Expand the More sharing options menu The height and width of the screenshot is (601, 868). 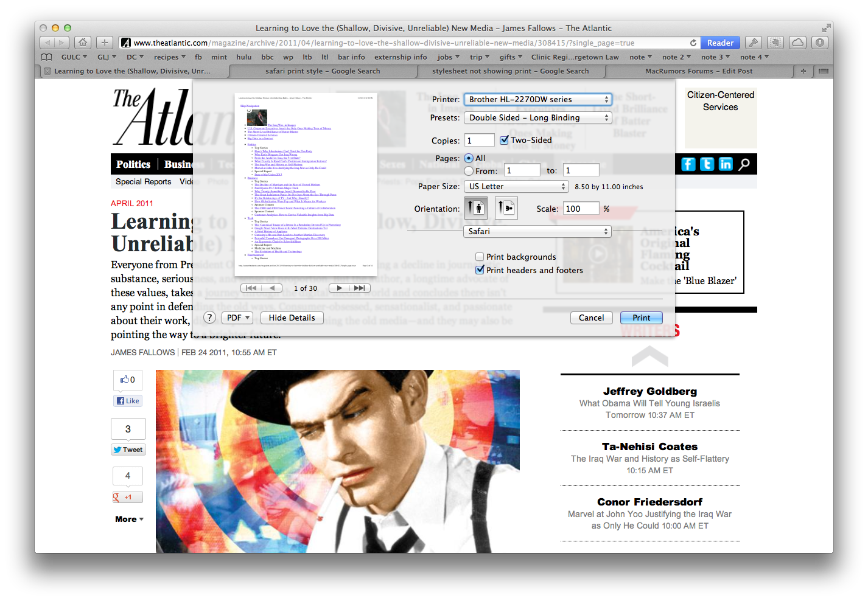coord(129,519)
